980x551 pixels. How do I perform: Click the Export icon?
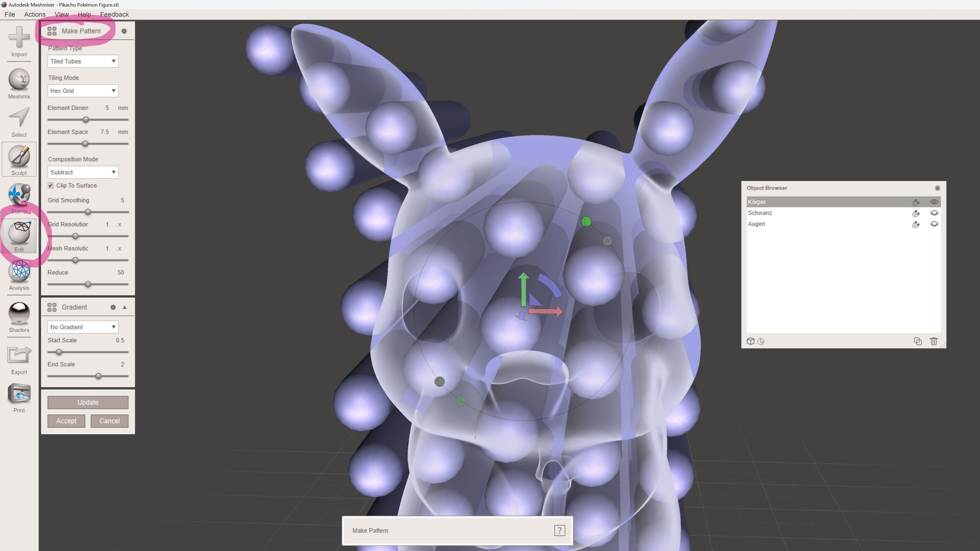tap(19, 356)
